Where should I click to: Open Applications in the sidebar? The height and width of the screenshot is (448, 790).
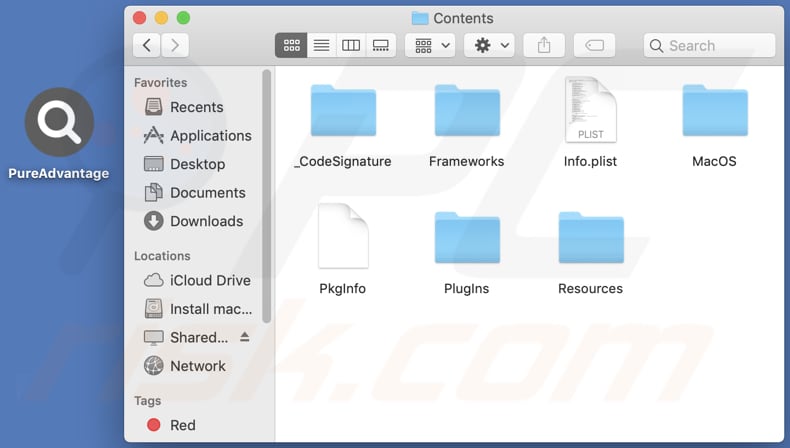[198, 136]
